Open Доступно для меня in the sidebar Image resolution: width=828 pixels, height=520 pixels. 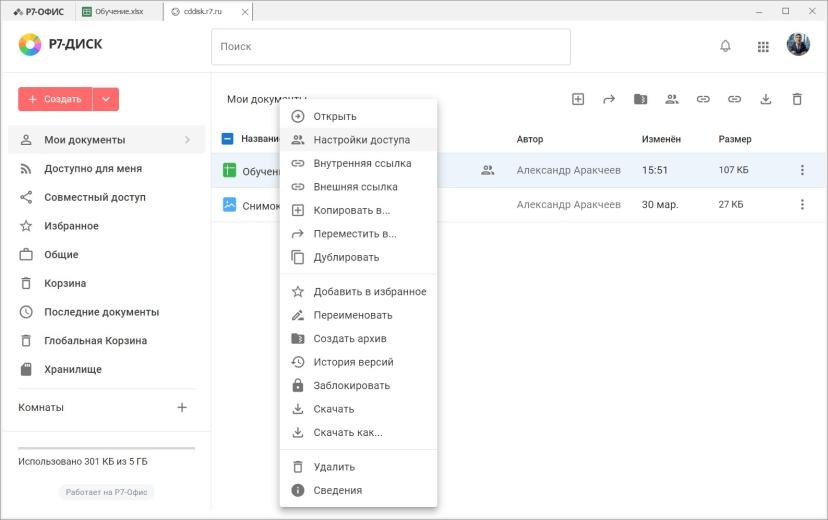[x=106, y=168]
